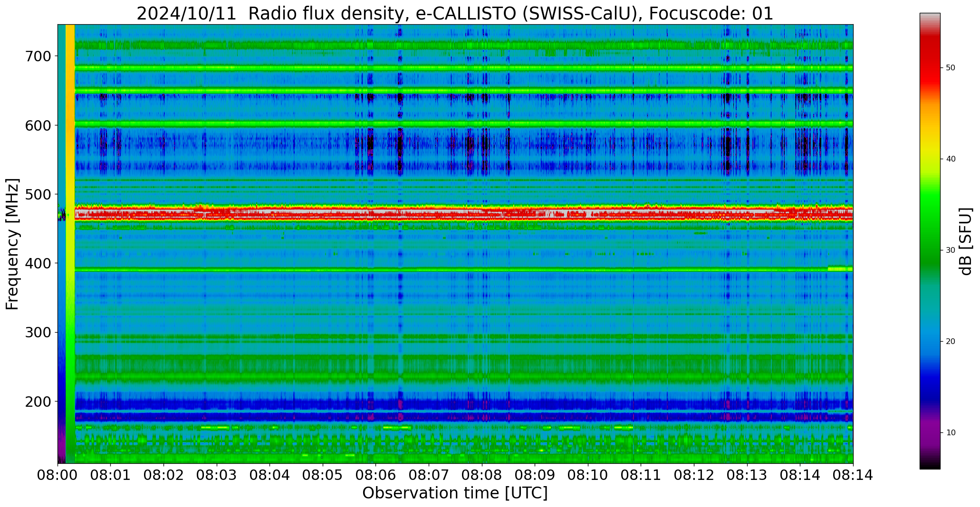
Task: Click the 08:03 time tick label
Action: tap(217, 476)
